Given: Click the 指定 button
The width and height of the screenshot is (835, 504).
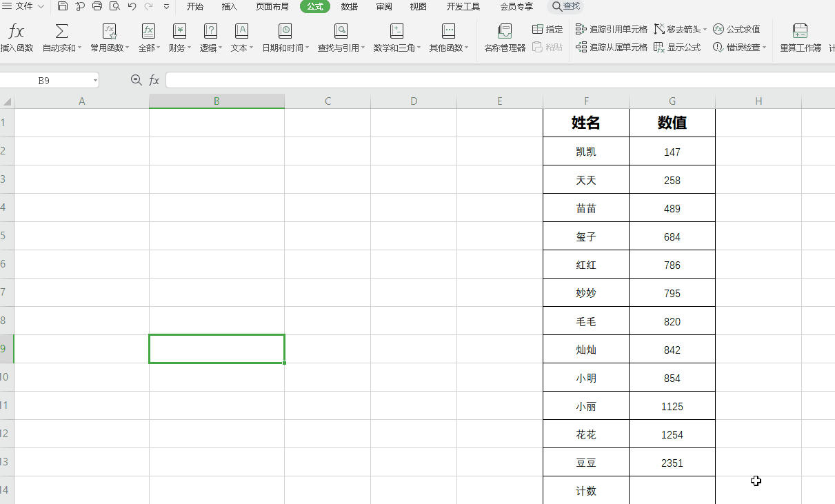Looking at the screenshot, I should click(x=547, y=29).
